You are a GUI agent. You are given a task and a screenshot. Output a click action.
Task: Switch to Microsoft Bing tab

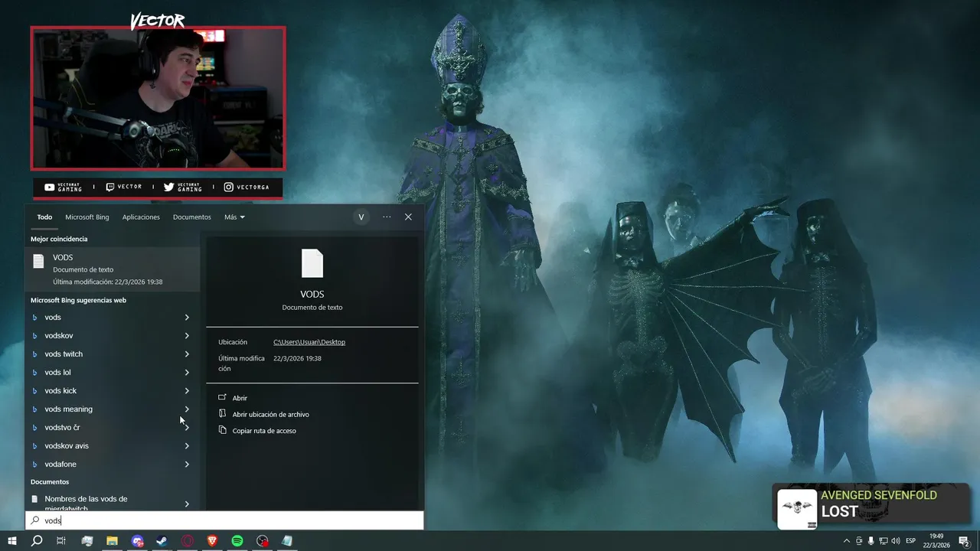(x=87, y=217)
